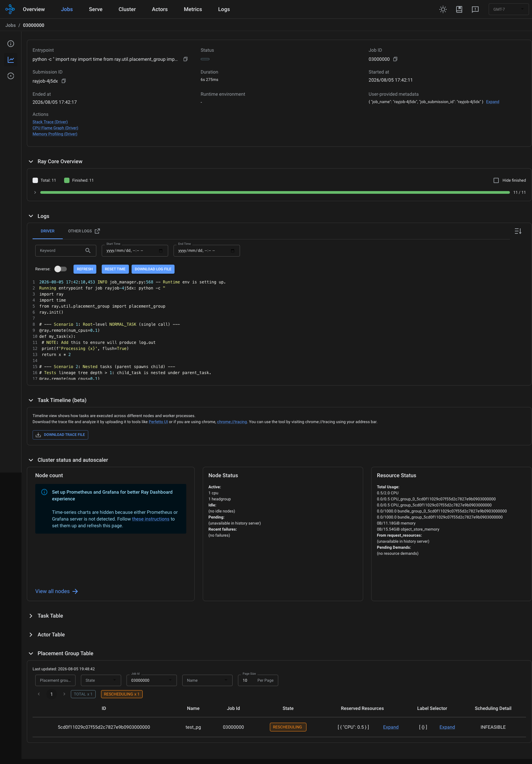Expand the task progress bar row chevron
532x764 pixels.
pos(35,192)
